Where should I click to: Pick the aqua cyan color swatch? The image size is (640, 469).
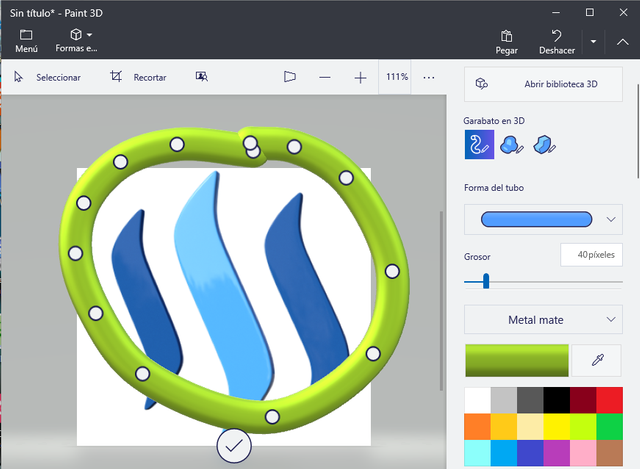click(478, 453)
